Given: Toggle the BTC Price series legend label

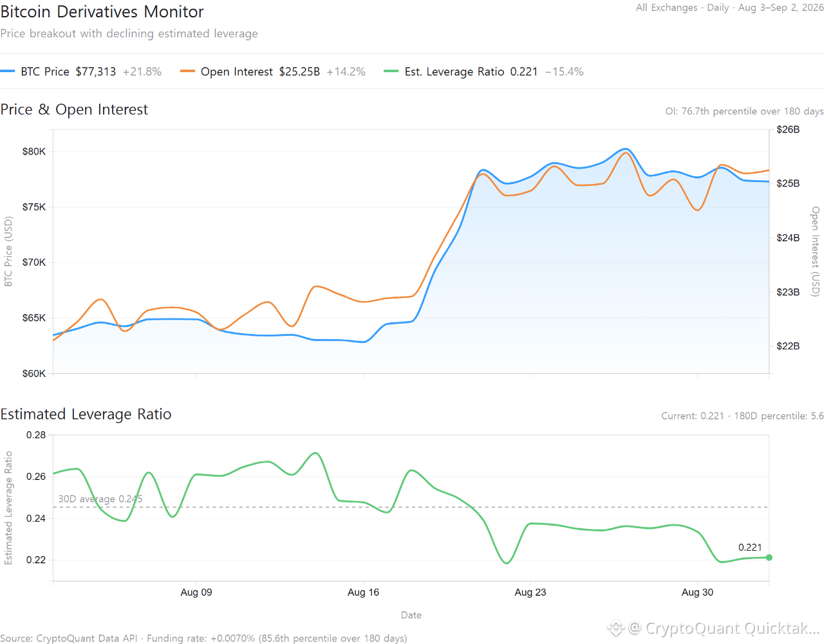Looking at the screenshot, I should pyautogui.click(x=45, y=71).
